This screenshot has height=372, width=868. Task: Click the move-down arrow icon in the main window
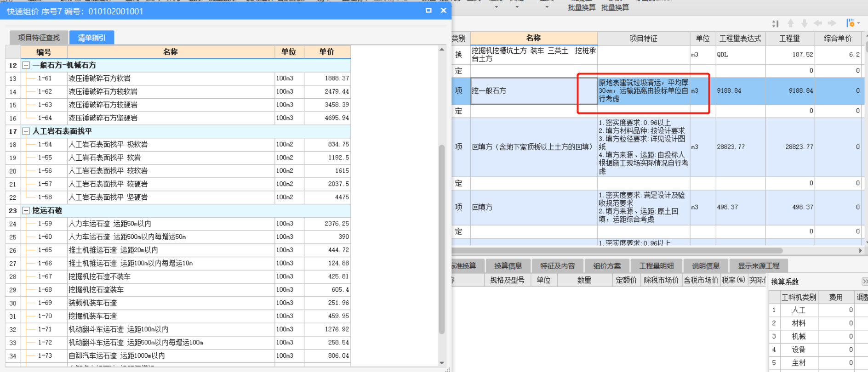[805, 23]
